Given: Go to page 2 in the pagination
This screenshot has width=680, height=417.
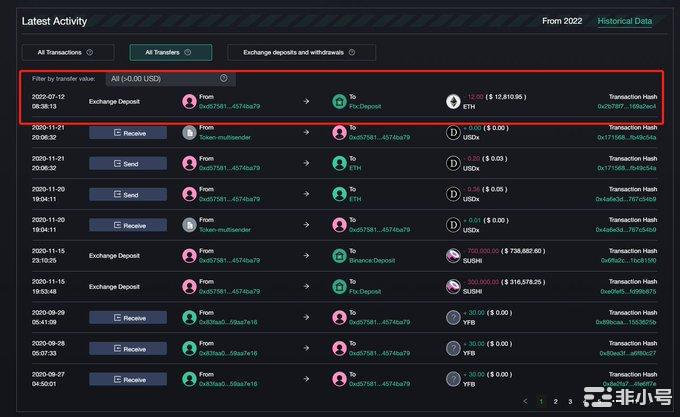Looking at the screenshot, I should 555,401.
